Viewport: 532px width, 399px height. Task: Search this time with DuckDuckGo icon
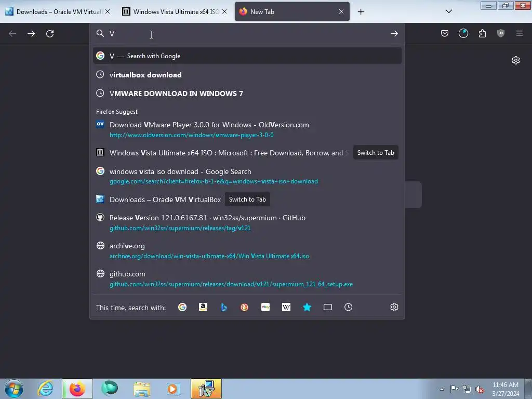[244, 307]
